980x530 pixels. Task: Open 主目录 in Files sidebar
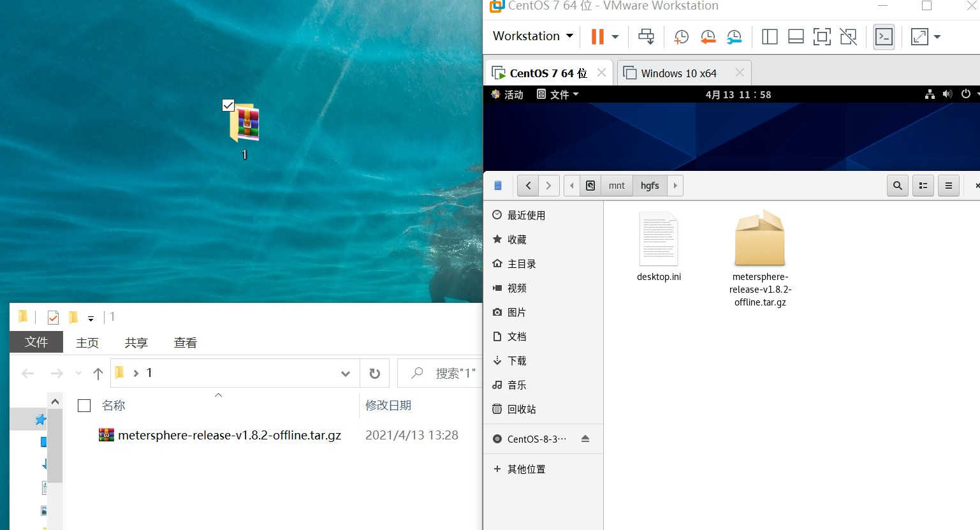coord(543,264)
